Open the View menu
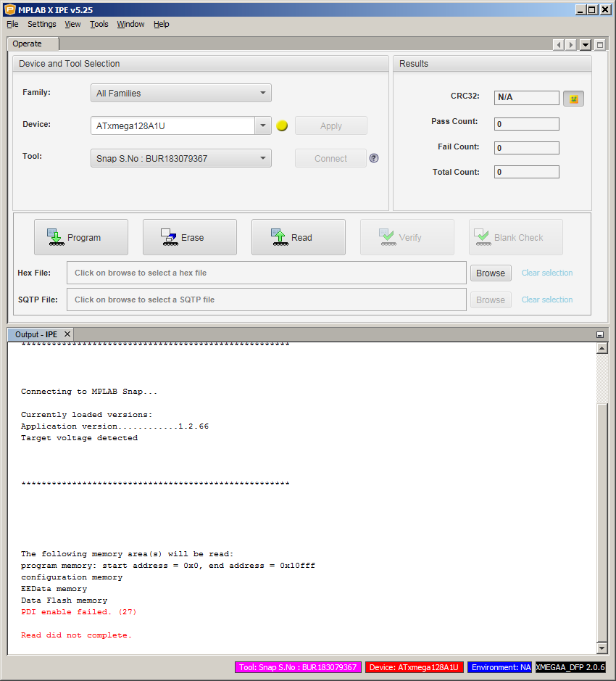The width and height of the screenshot is (616, 681). pos(72,25)
